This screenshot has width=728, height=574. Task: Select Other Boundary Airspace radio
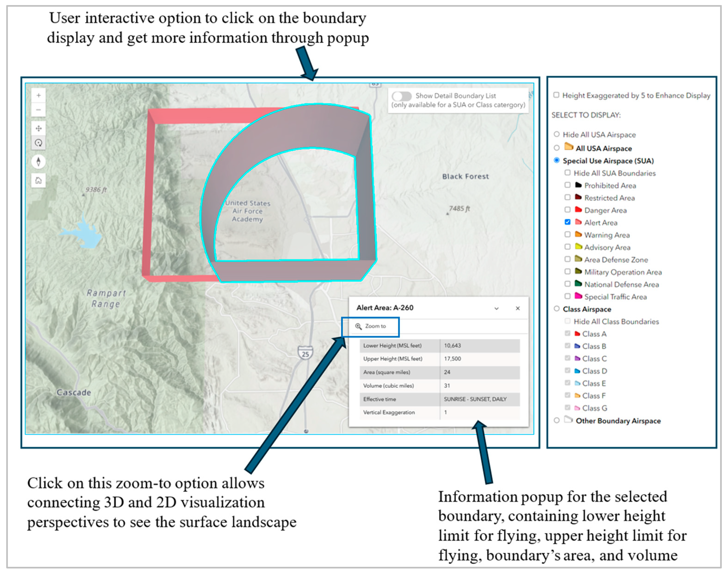pyautogui.click(x=557, y=421)
